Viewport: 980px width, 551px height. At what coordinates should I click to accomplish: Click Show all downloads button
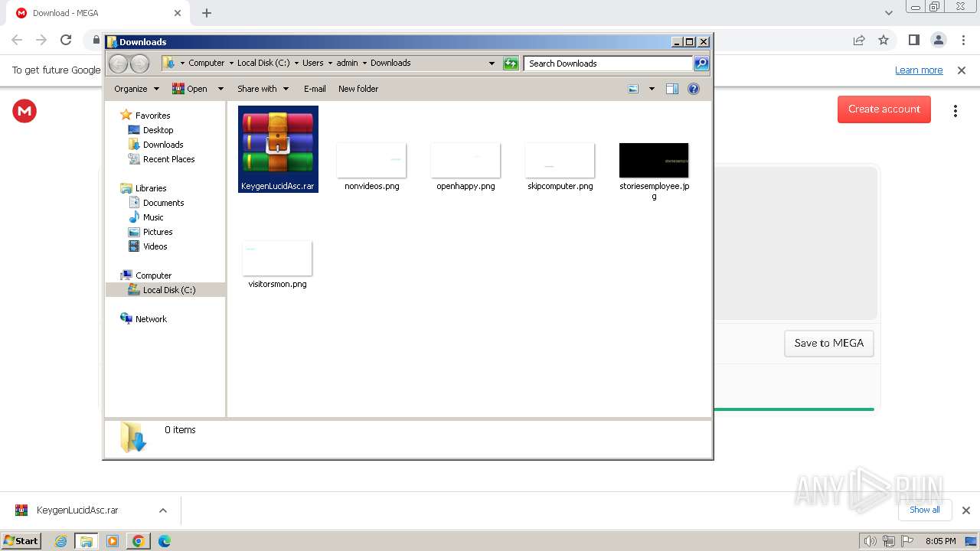925,510
